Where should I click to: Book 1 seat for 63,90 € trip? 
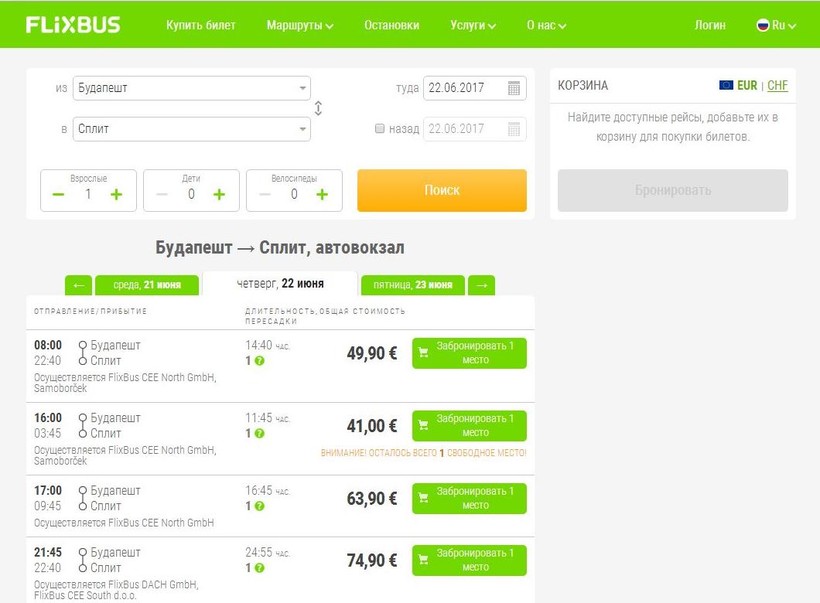tap(469, 498)
